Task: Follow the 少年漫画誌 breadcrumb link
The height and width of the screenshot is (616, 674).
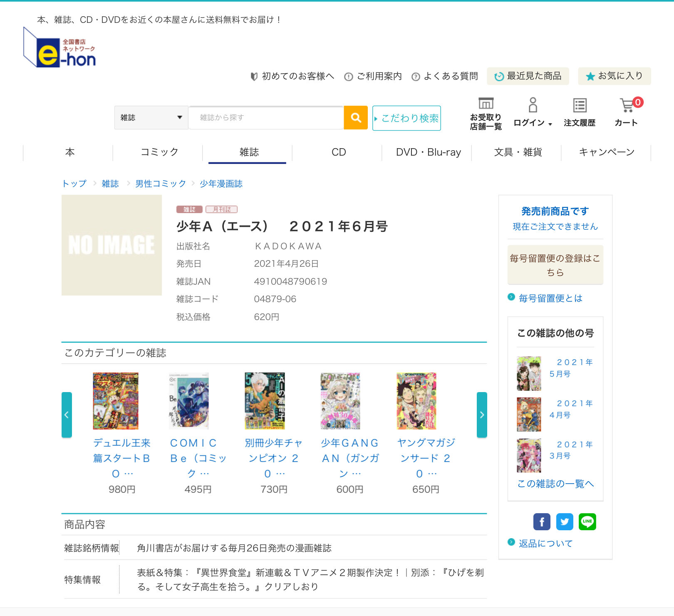Action: click(221, 184)
